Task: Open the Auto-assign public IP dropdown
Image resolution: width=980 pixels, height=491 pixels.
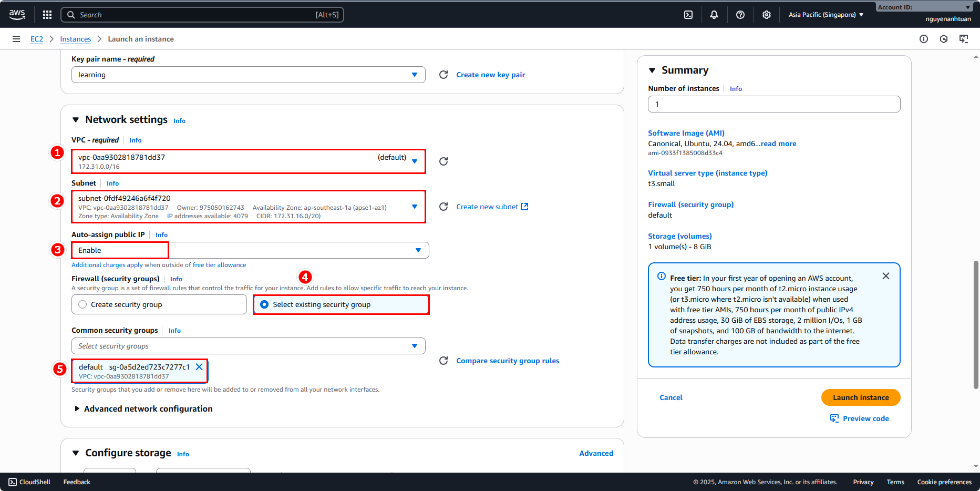Action: (x=250, y=250)
